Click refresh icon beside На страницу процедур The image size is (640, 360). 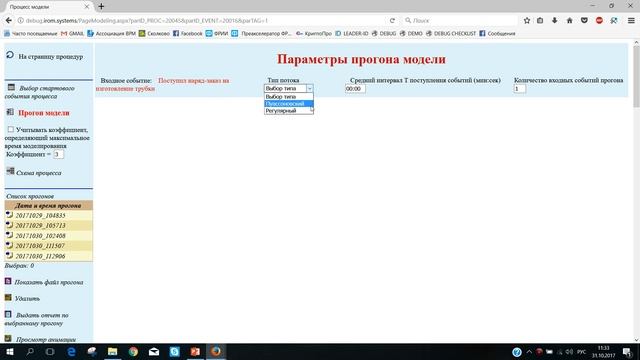10,55
